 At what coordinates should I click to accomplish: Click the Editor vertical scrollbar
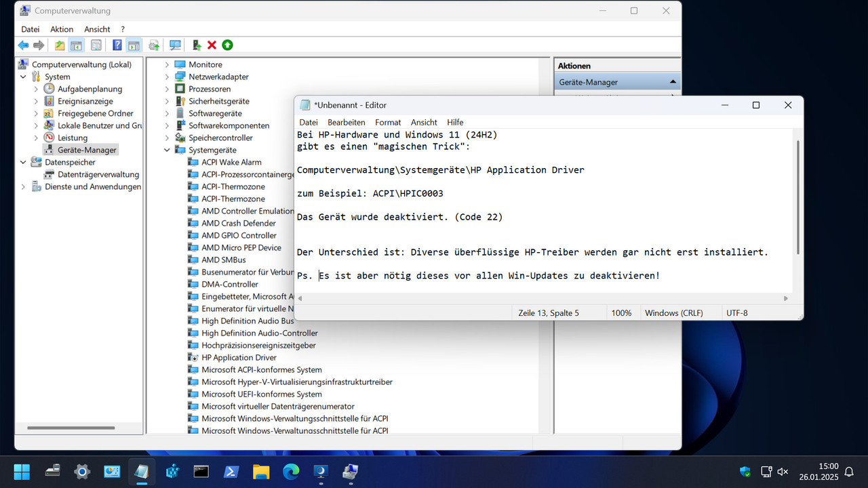click(x=798, y=197)
